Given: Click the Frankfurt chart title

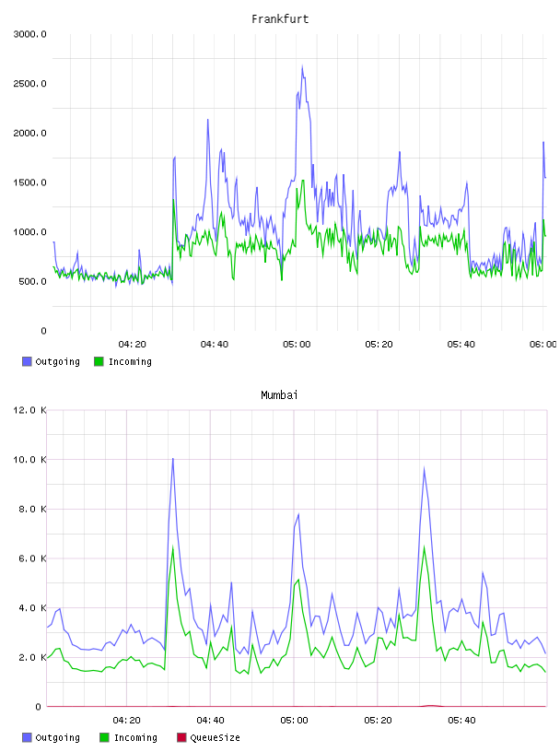Looking at the screenshot, I should [280, 19].
